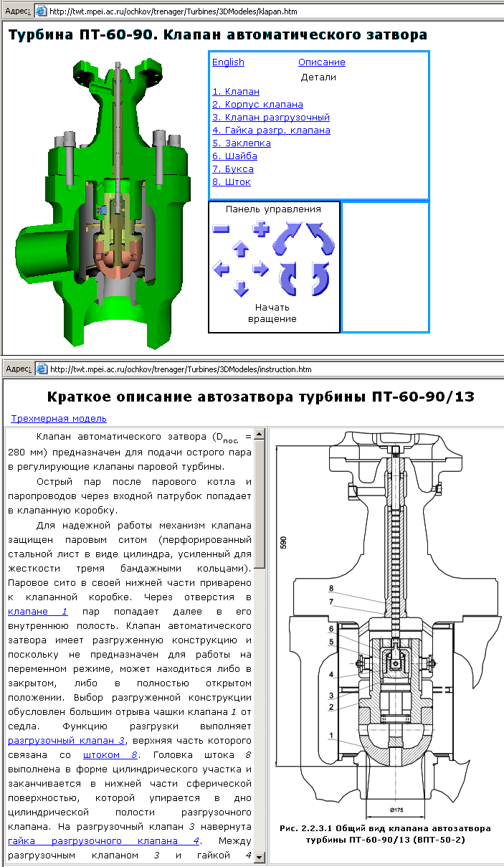Open the English version link
This screenshot has height=867, width=504.
coord(228,62)
